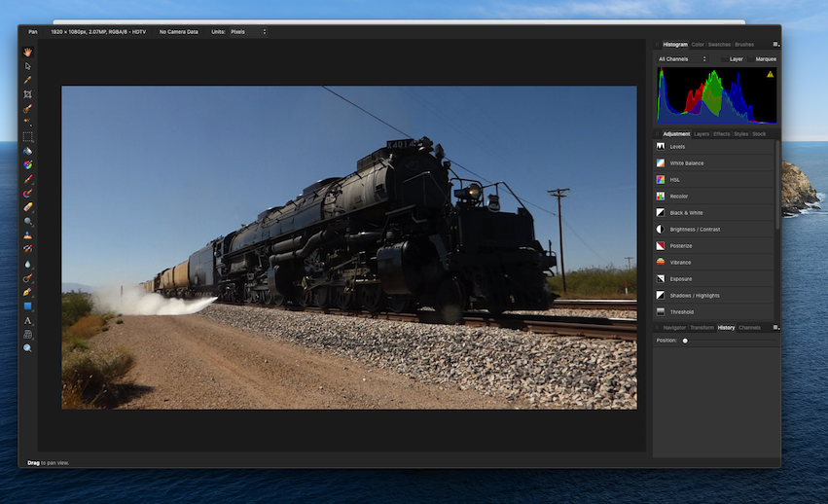Add a Brightness / Contrast adjustment
The height and width of the screenshot is (504, 828).
click(714, 230)
